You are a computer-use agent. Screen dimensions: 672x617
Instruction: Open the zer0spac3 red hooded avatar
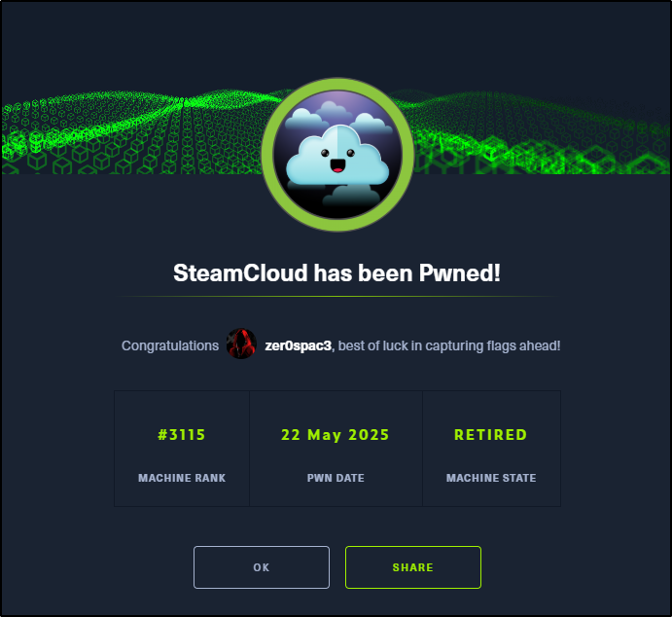point(241,344)
